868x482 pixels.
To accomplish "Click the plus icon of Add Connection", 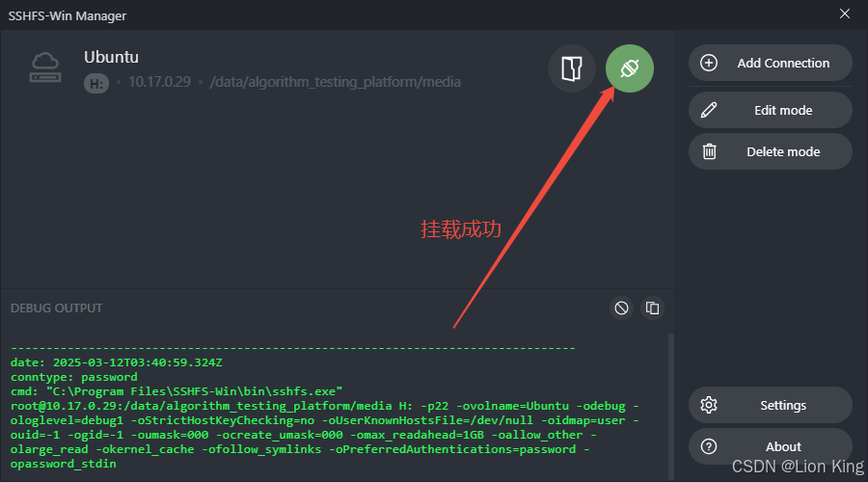I will click(x=709, y=63).
